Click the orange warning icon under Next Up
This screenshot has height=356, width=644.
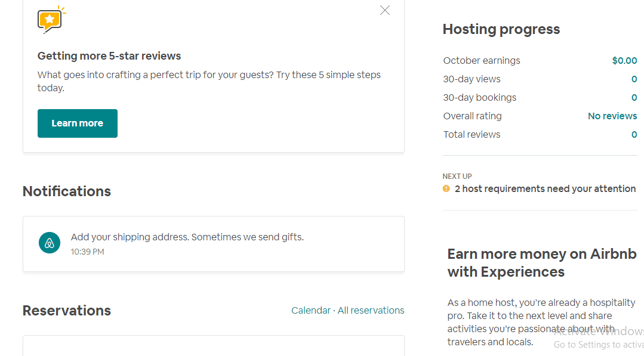(x=446, y=188)
